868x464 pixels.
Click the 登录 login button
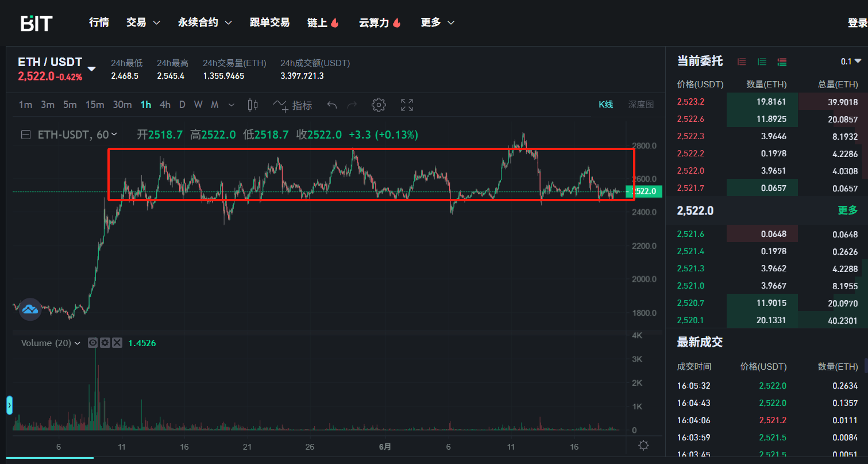pyautogui.click(x=857, y=22)
